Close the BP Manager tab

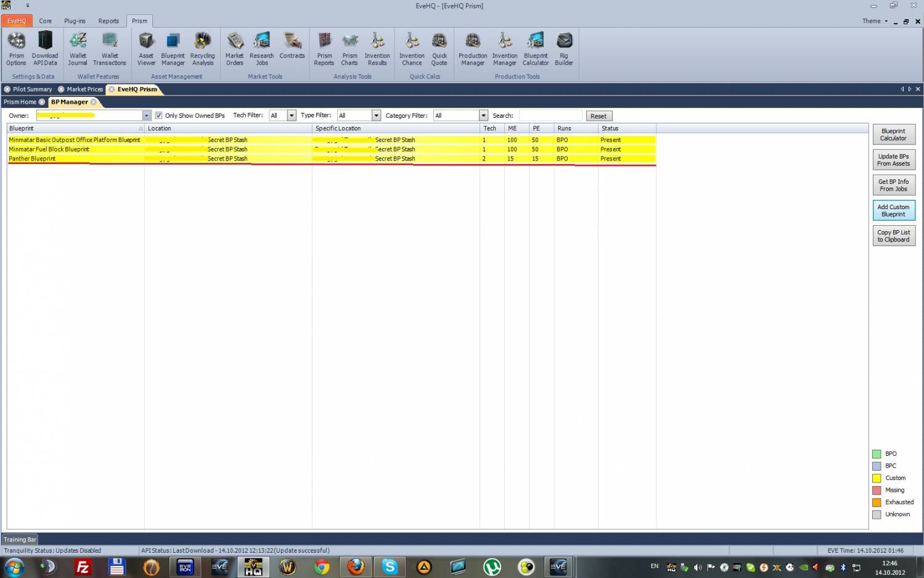94,102
